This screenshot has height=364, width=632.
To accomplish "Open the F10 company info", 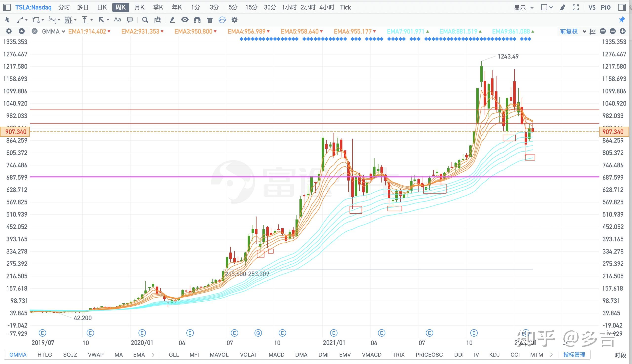I will pyautogui.click(x=606, y=7).
